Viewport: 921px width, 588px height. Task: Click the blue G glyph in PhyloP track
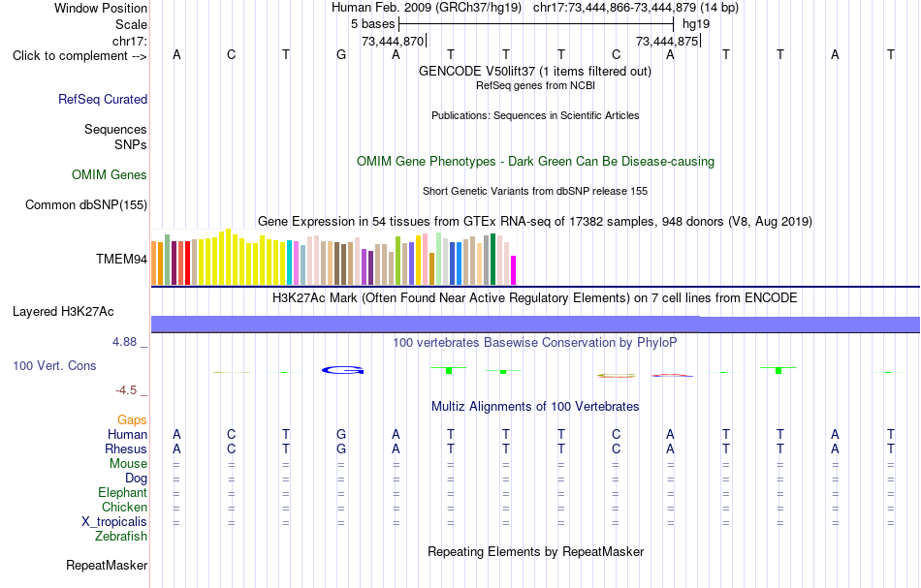pos(343,370)
